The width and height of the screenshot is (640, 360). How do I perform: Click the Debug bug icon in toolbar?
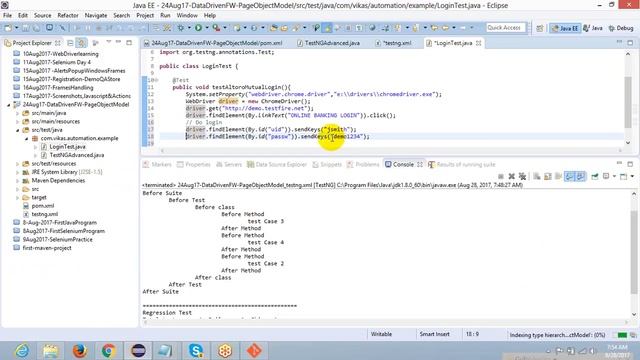point(180,28)
